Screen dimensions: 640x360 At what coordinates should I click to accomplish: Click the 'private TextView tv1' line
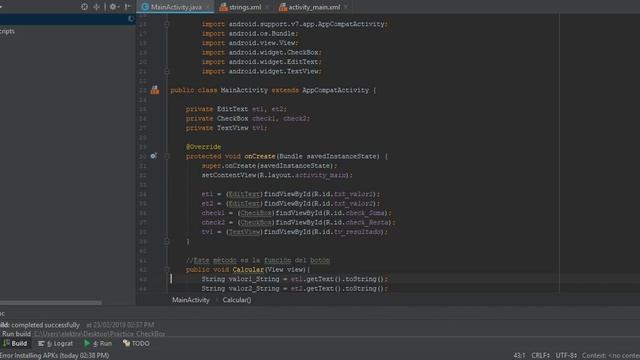point(227,128)
